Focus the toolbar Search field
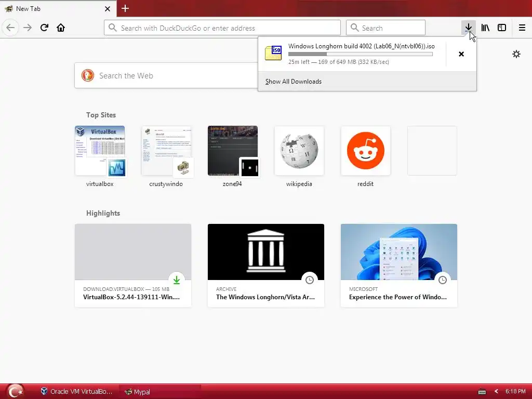 point(385,28)
